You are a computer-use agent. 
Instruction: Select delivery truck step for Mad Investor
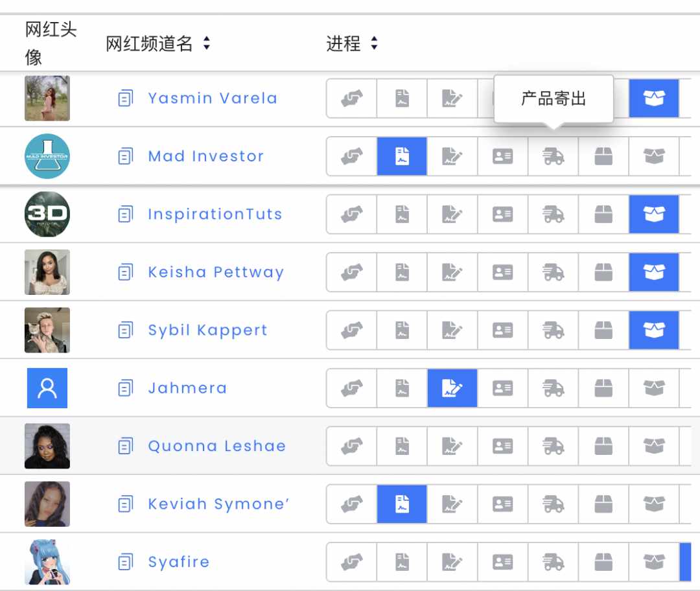[553, 156]
